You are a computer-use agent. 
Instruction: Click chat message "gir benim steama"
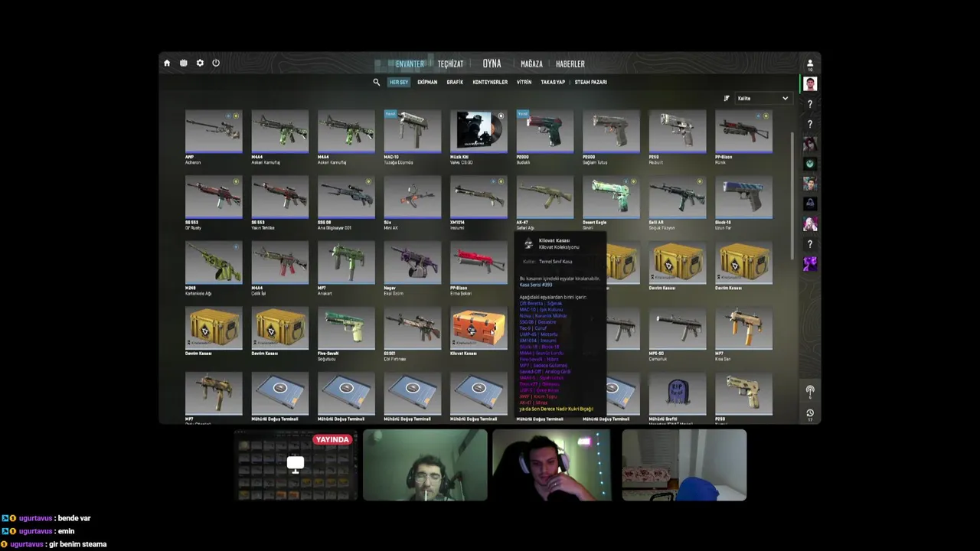coord(77,544)
